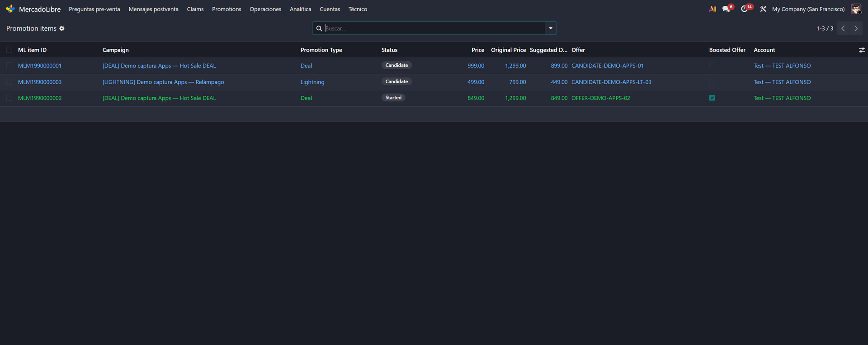Toggle Boosted Offer for OFFER-DEMO-APPS-02
Screen dimensions: 868x345
(712, 98)
